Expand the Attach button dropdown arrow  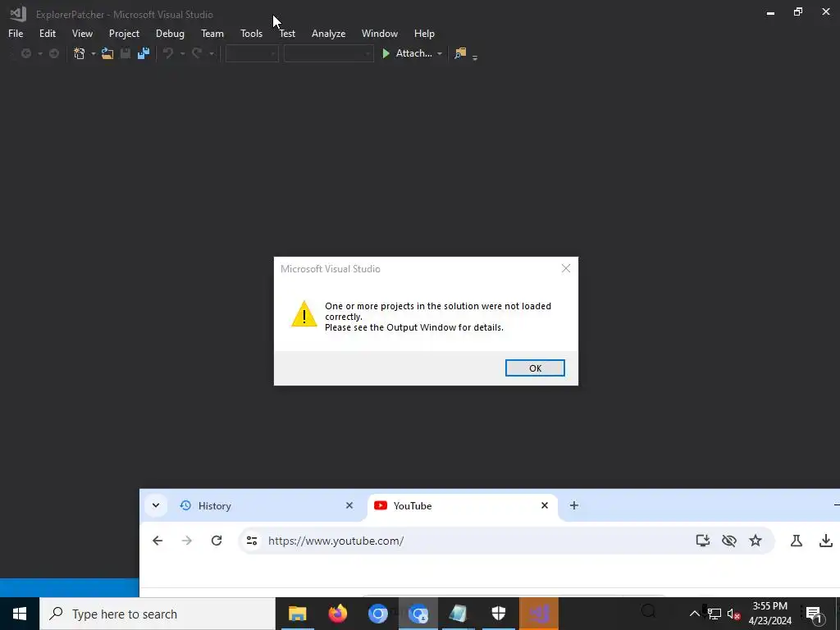[x=440, y=53]
